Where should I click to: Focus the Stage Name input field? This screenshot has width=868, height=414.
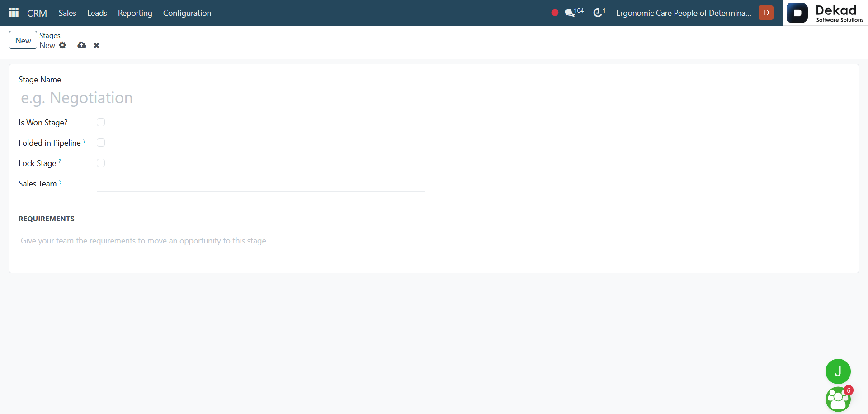coord(330,98)
